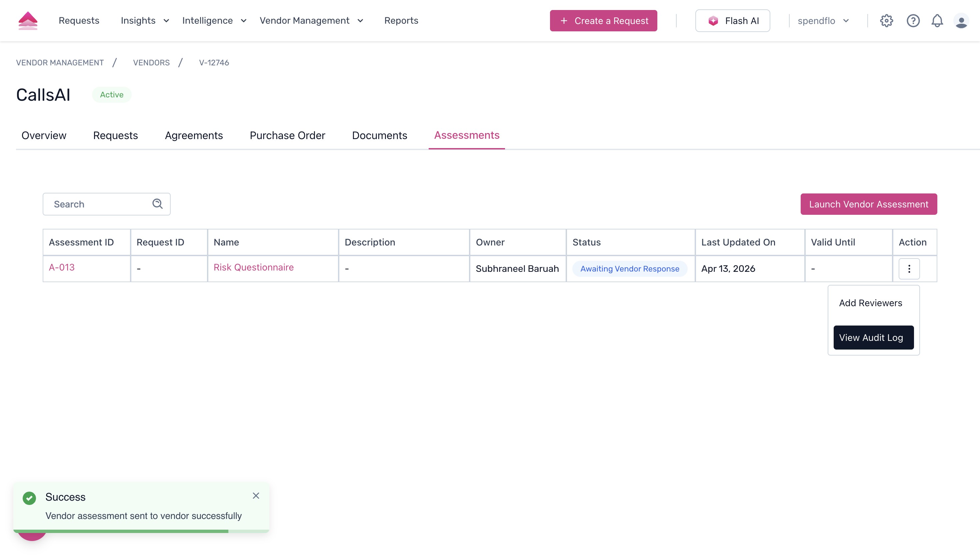980x557 pixels.
Task: Switch to the Documents tab
Action: click(x=379, y=135)
